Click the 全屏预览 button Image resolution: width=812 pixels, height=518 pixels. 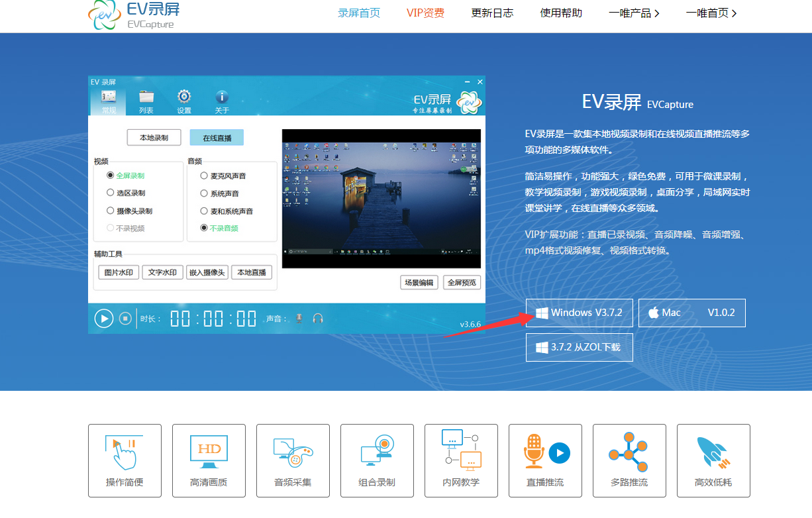[x=462, y=283]
